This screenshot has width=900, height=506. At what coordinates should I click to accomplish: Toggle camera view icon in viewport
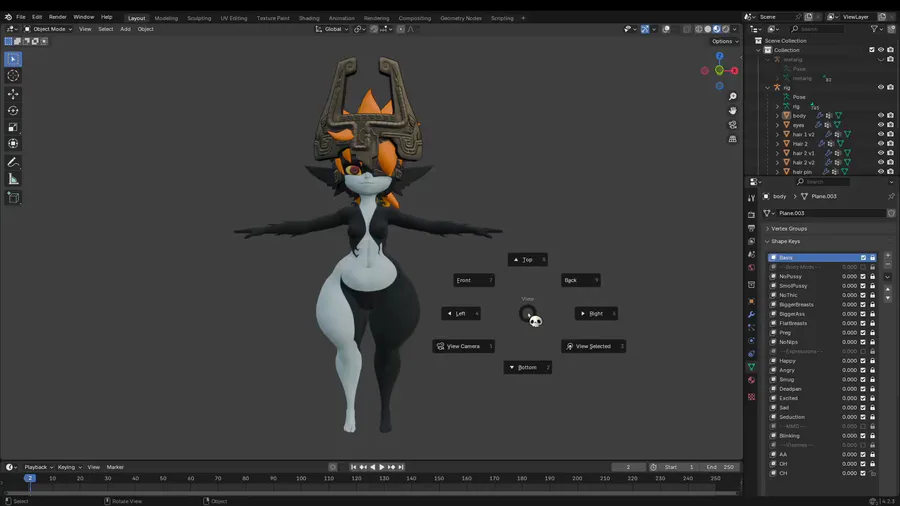(x=732, y=124)
